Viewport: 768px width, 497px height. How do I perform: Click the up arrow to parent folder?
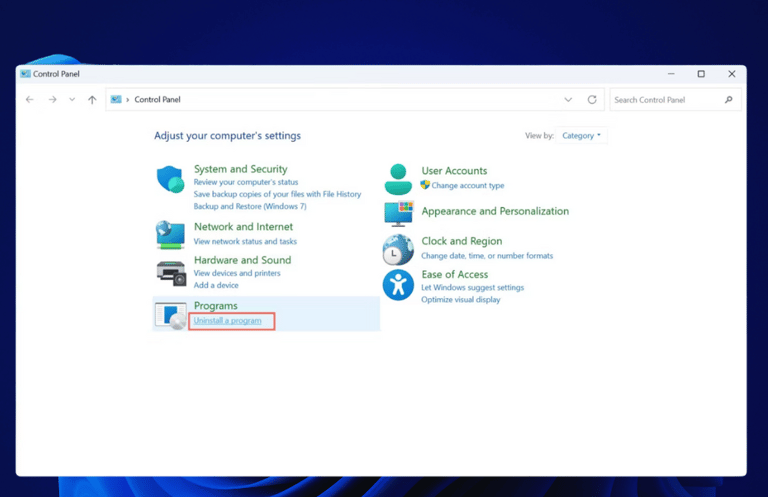click(x=92, y=99)
